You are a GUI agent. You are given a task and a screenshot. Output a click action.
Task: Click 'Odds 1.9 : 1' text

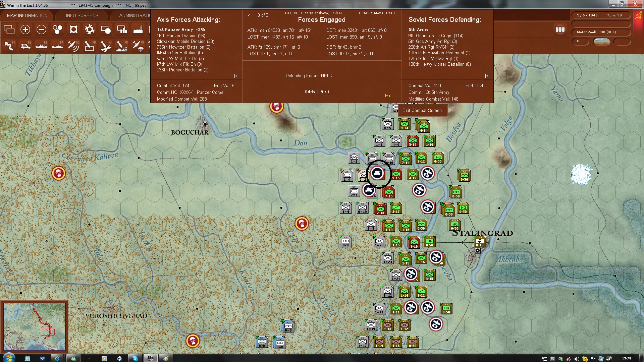coord(317,92)
